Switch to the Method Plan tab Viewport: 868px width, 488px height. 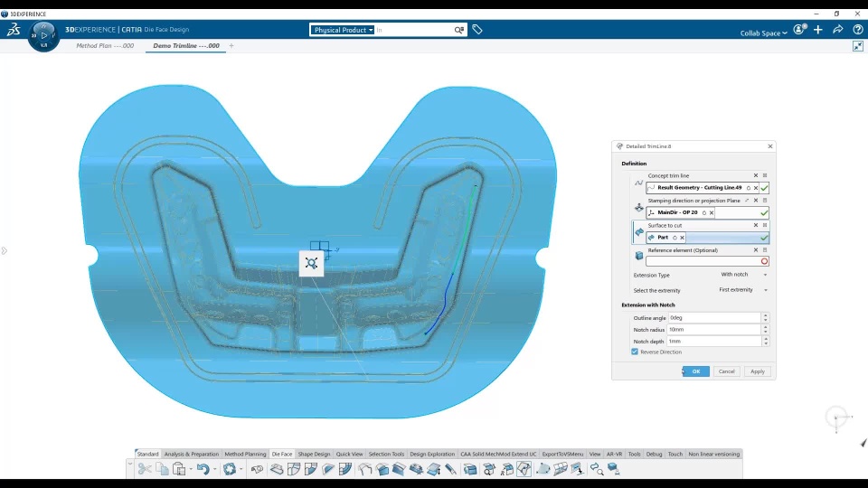[105, 46]
